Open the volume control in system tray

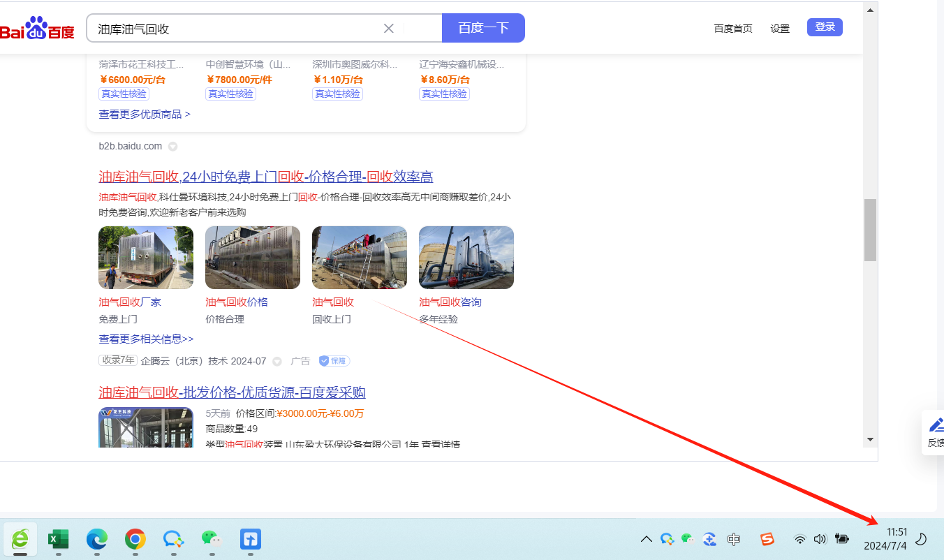(x=820, y=539)
